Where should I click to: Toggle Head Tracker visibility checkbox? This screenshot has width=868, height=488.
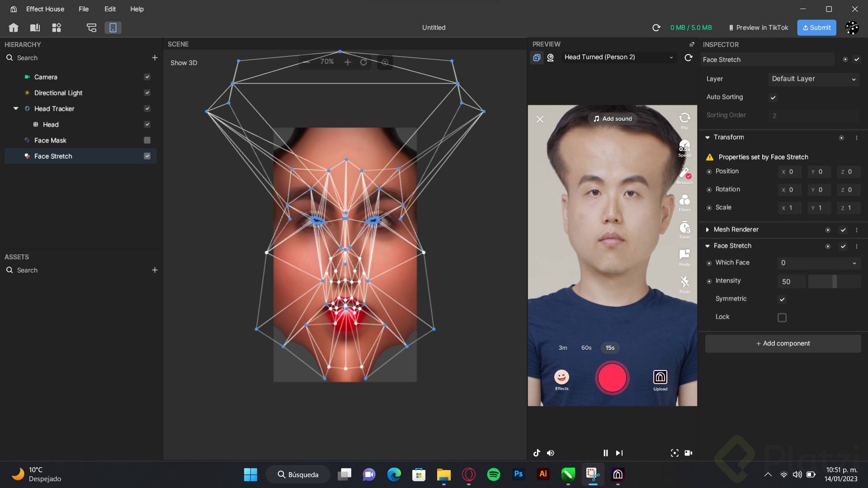pyautogui.click(x=147, y=108)
